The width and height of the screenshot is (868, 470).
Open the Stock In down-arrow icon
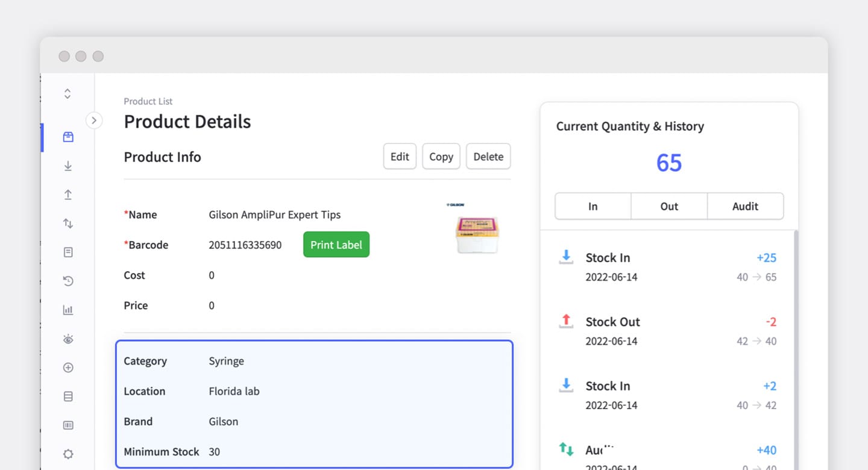68,166
